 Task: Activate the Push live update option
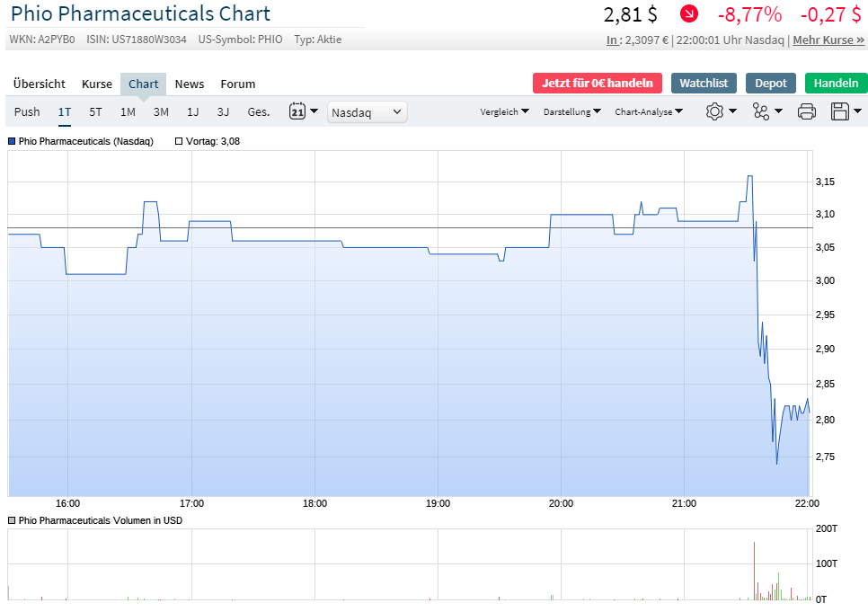[x=27, y=111]
